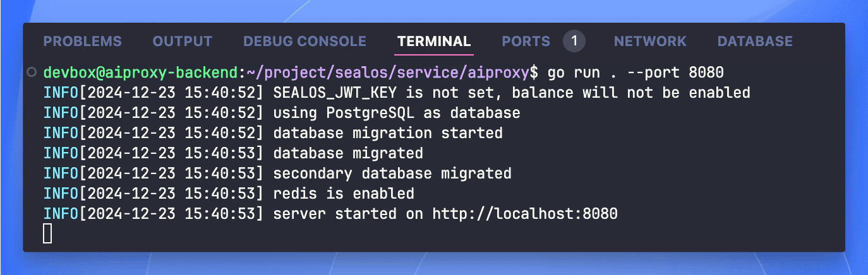
Task: Click the SEALOS_JWT_KEY log message
Action: (511, 93)
